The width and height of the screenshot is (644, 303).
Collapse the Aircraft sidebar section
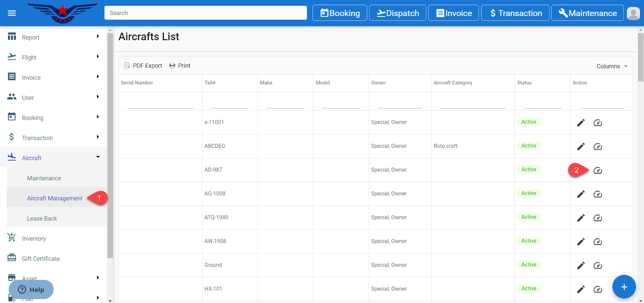[x=54, y=158]
